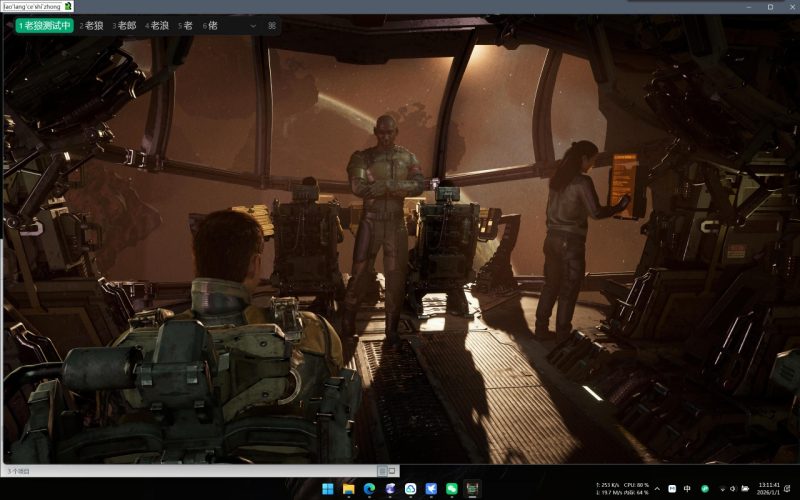800x500 pixels.
Task: Open the IME candidate bar grid icon
Action: coord(272,26)
